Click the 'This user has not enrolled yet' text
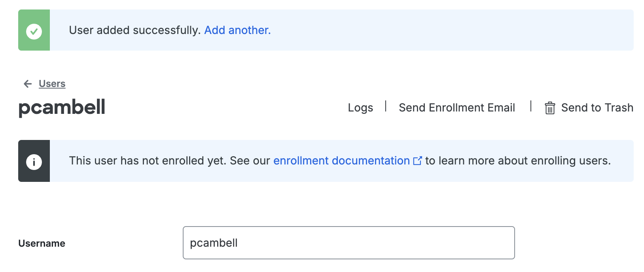Viewport: 644px width, 272px height. [x=147, y=161]
